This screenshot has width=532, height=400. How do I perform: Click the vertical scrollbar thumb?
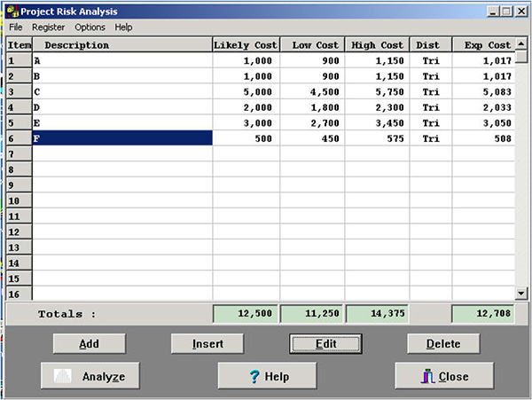pos(521,56)
